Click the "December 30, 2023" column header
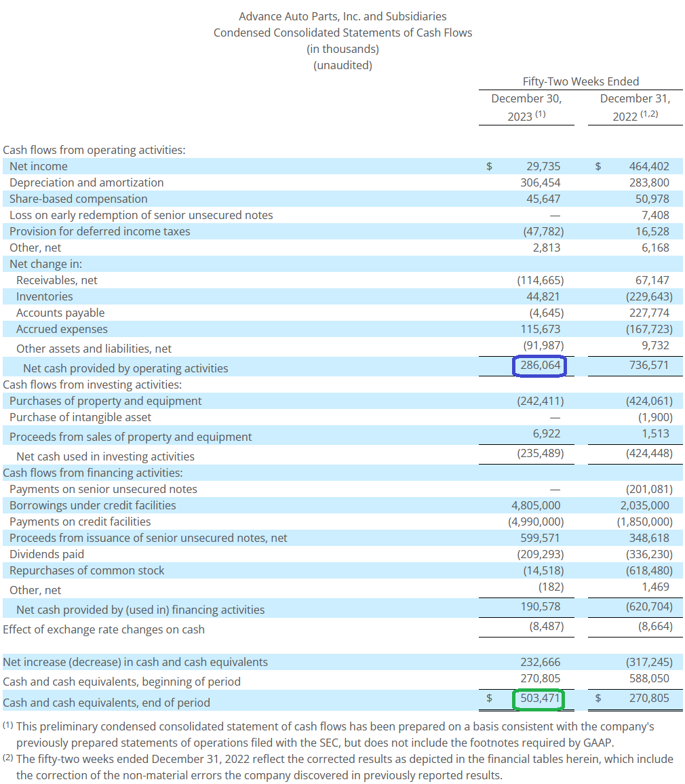The width and height of the screenshot is (685, 784). click(526, 108)
